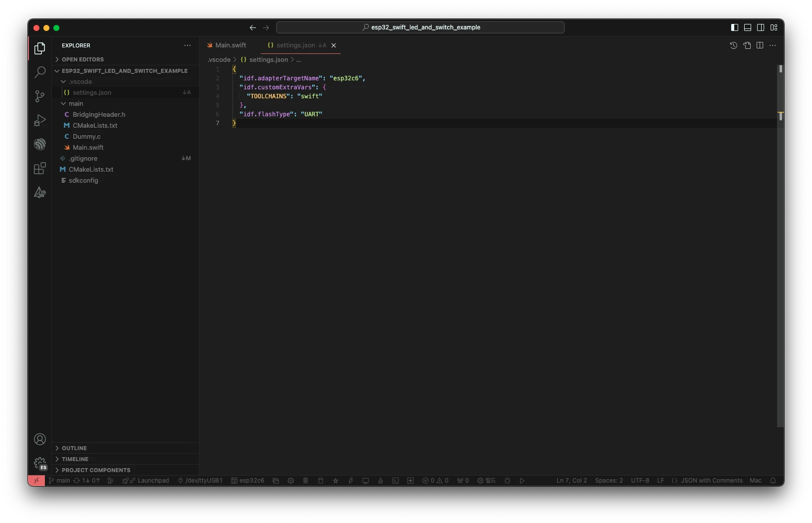Open the ESP-IDF Espressif sidebar icon
Image resolution: width=812 pixels, height=523 pixels.
pos(40,144)
